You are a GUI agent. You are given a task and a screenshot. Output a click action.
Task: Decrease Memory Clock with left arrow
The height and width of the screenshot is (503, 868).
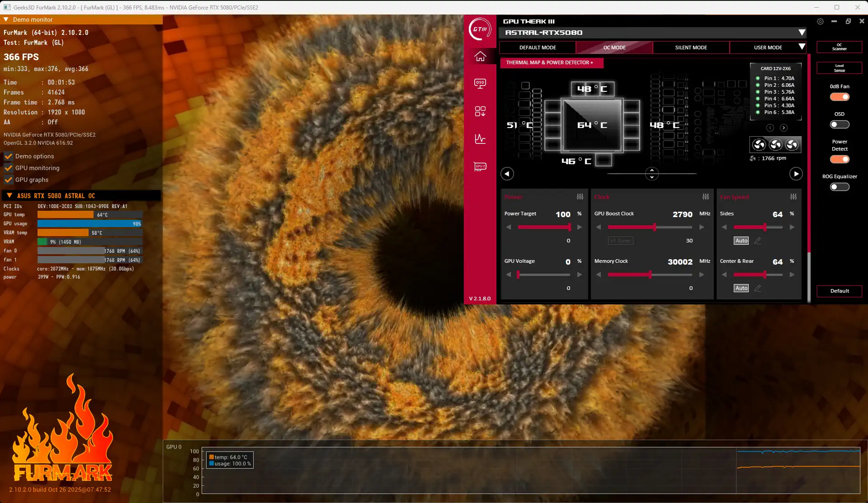coord(599,275)
